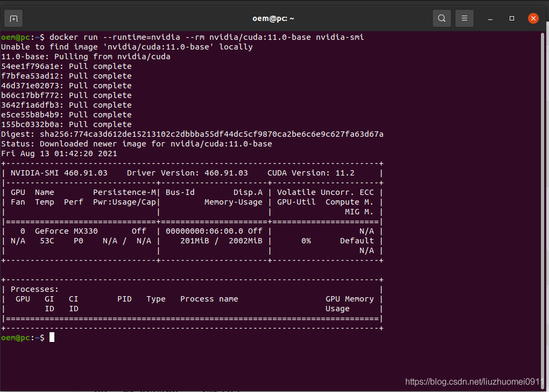Click the 'Process name' column header
This screenshot has height=392, width=549.
tap(209, 299)
